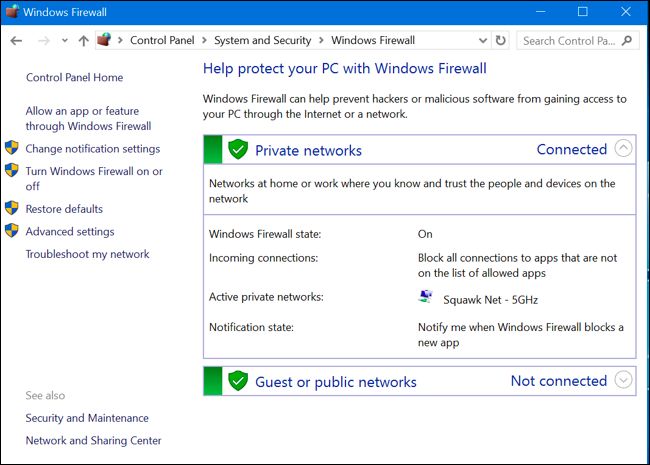The image size is (650, 465).
Task: Click the shield icon next to Advanced settings
Action: 12,231
